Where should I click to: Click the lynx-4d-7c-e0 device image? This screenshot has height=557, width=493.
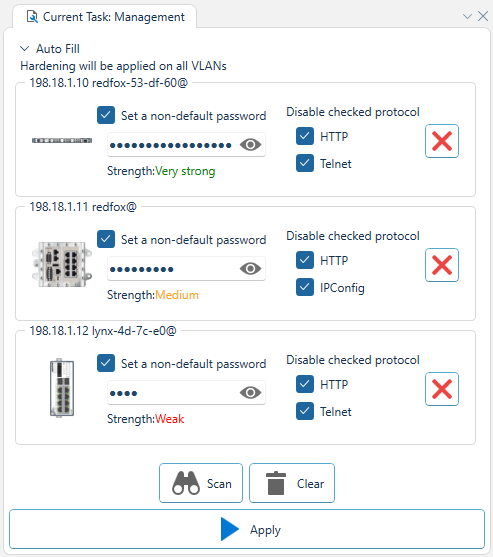[x=62, y=388]
